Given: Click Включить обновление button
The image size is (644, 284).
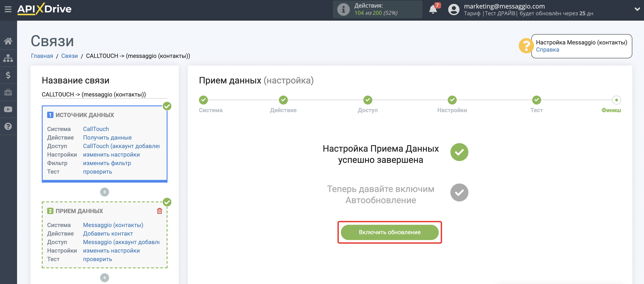Looking at the screenshot, I should click(390, 232).
